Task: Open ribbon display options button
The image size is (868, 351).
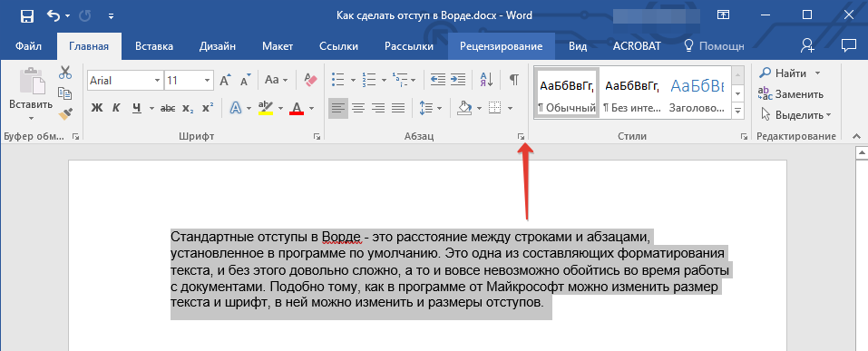Action: pos(724,15)
